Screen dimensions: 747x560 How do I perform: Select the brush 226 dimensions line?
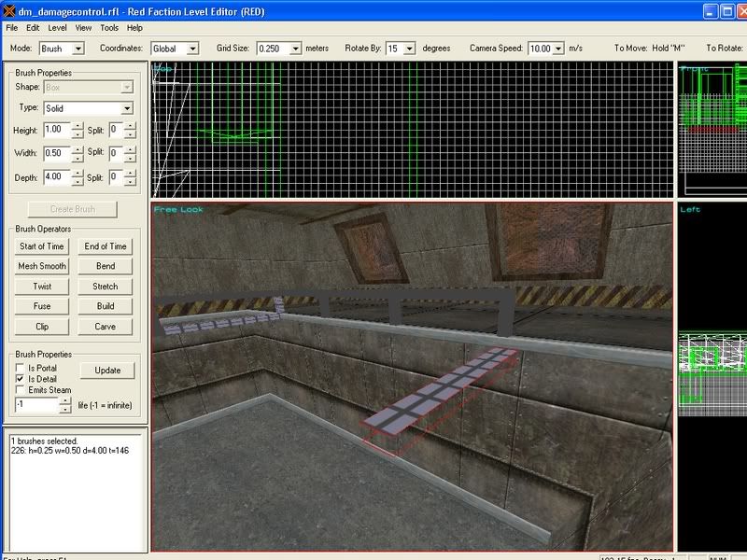point(69,451)
